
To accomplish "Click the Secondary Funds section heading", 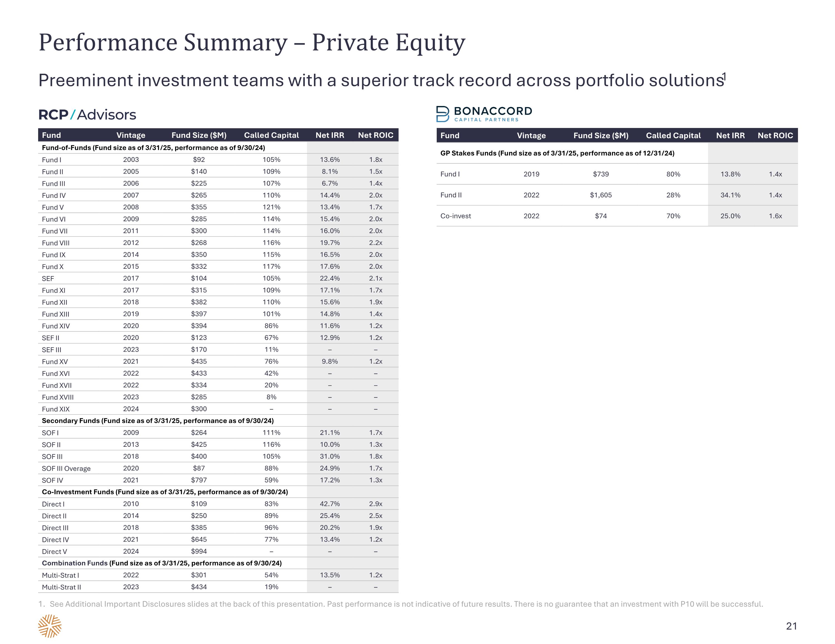I will point(158,421).
